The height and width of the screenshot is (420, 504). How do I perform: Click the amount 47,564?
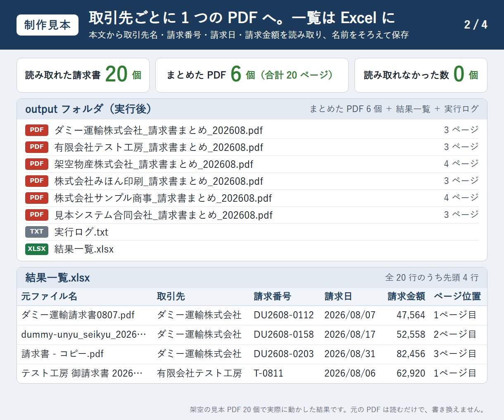(411, 315)
